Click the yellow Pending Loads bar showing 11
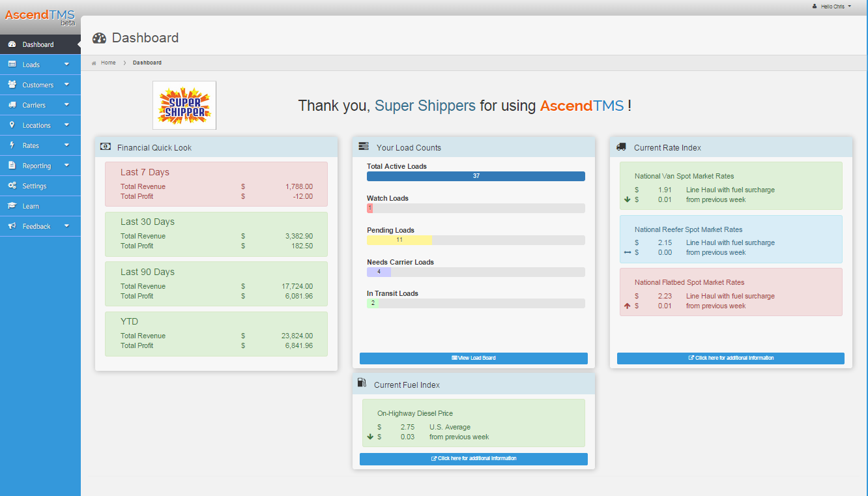This screenshot has height=496, width=868. 399,240
